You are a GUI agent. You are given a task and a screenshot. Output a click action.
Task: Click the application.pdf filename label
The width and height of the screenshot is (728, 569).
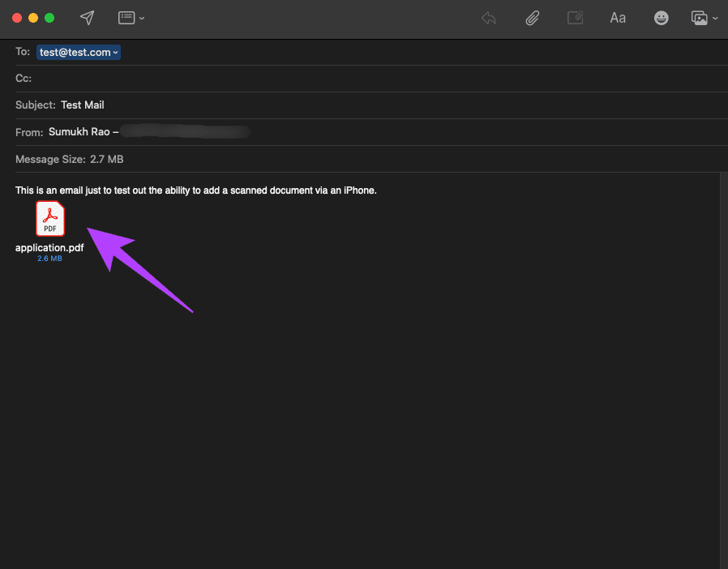pyautogui.click(x=49, y=248)
